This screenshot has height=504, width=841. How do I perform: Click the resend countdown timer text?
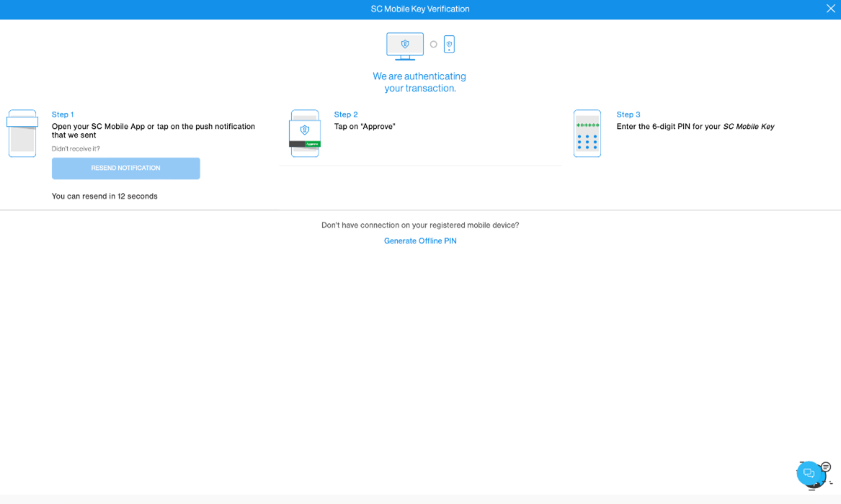pos(104,197)
